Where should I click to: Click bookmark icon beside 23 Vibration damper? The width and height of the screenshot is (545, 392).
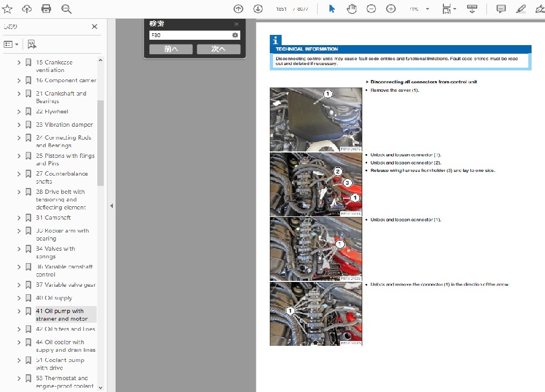pos(28,125)
